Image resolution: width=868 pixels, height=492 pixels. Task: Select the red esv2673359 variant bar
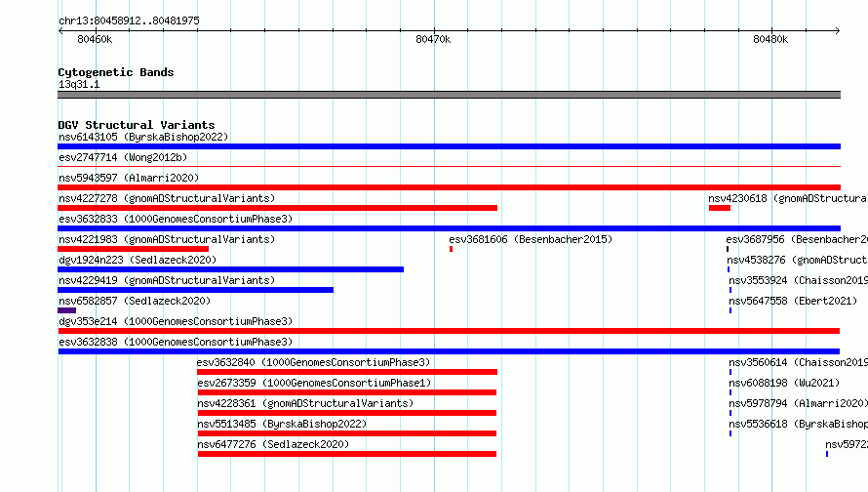(347, 392)
